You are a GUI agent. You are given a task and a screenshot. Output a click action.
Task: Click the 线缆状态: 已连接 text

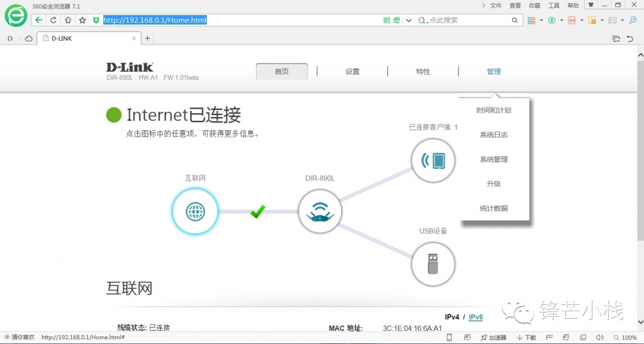(x=143, y=328)
